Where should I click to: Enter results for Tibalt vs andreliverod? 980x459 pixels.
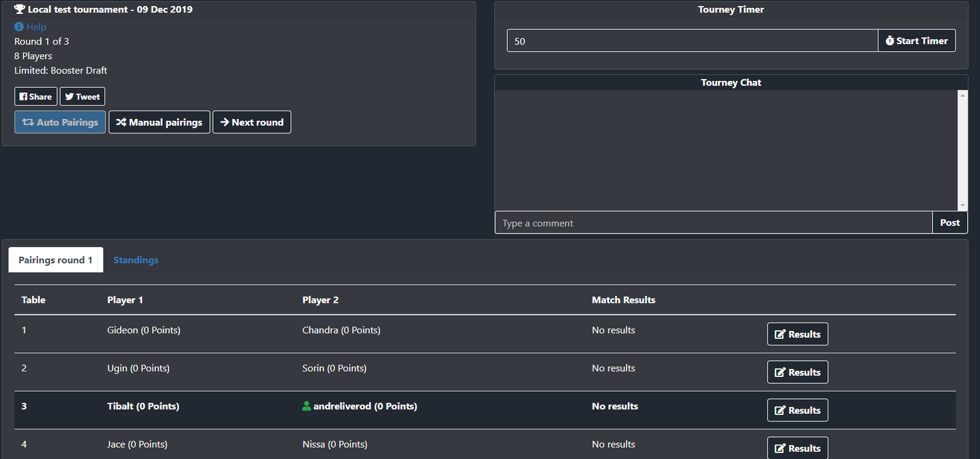point(797,411)
